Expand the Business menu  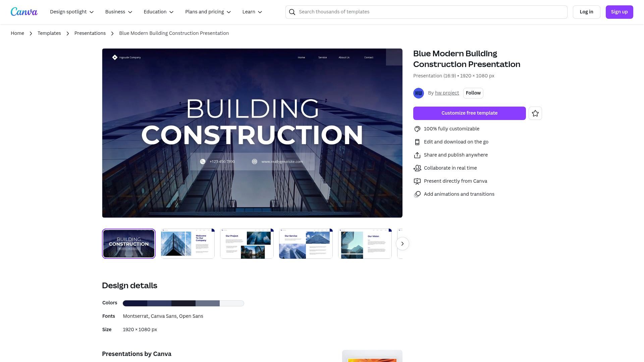point(119,12)
